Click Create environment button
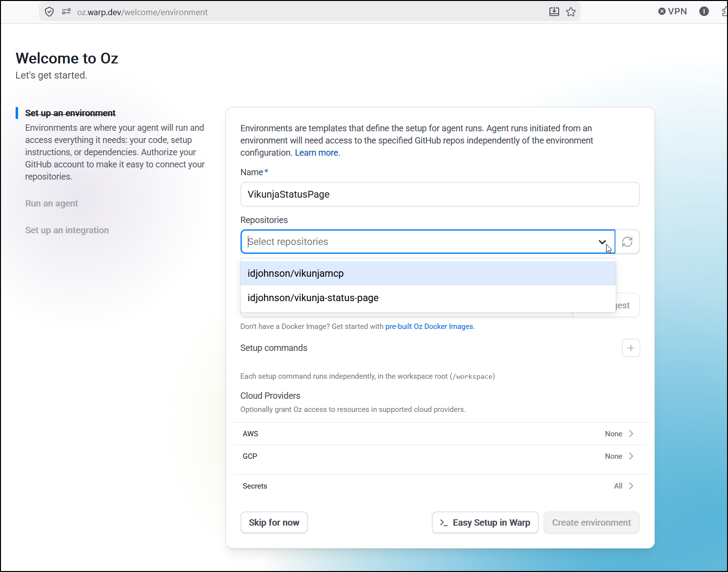Viewport: 728px width, 572px height. (591, 523)
